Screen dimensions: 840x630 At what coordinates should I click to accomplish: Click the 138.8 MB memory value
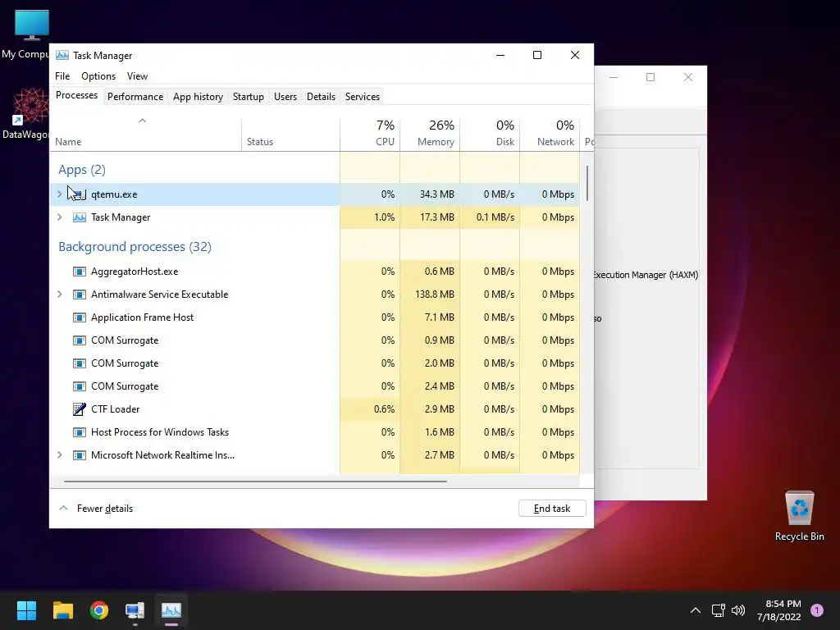coord(435,294)
